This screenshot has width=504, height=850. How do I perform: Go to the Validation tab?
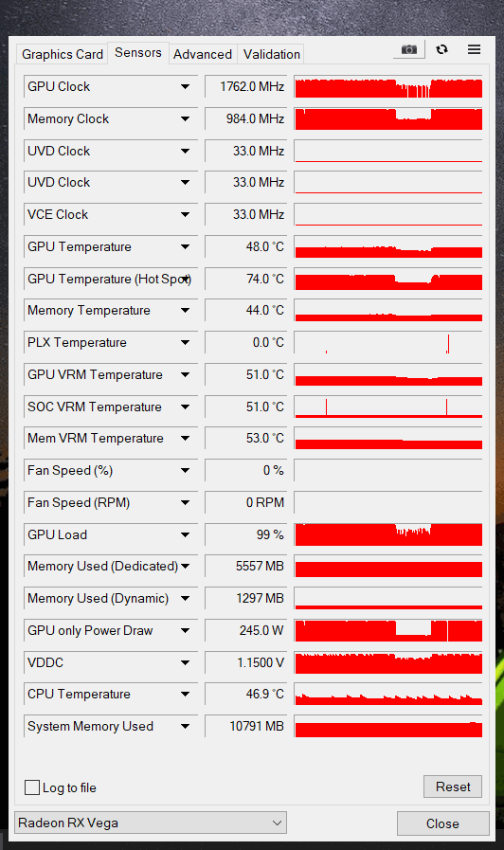[x=272, y=54]
